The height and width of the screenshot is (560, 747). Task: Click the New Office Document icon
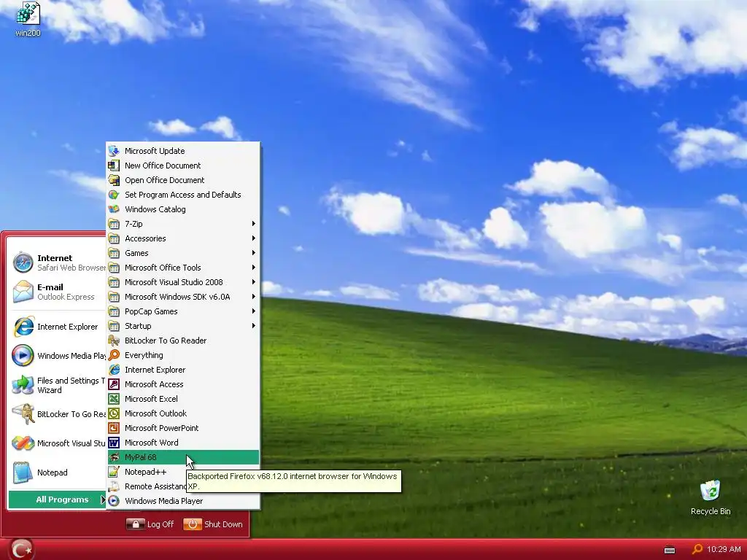pos(114,166)
